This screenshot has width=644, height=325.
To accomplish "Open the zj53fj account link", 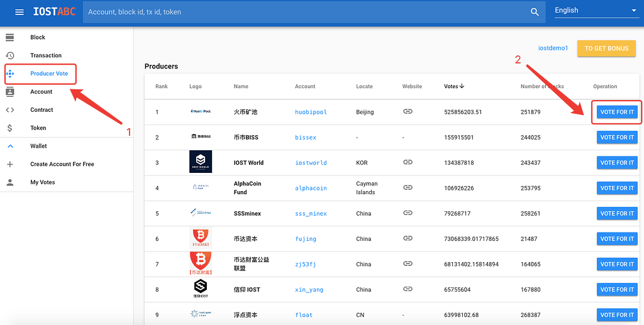I will [306, 264].
